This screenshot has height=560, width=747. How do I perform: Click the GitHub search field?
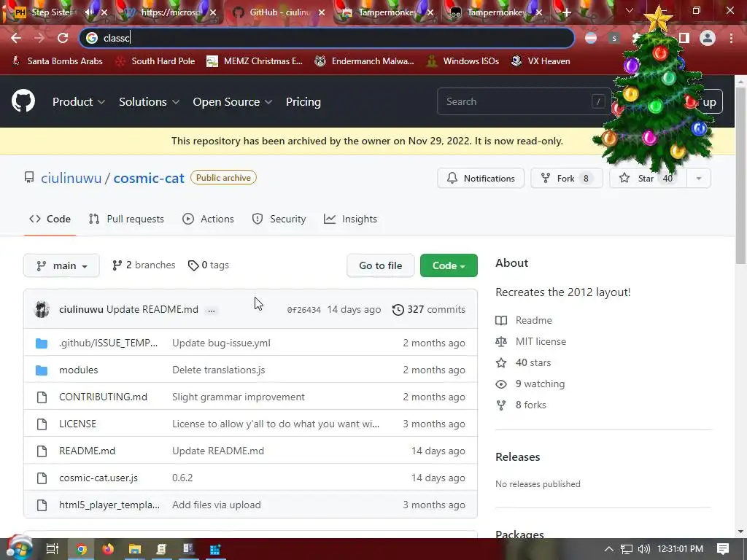[524, 101]
